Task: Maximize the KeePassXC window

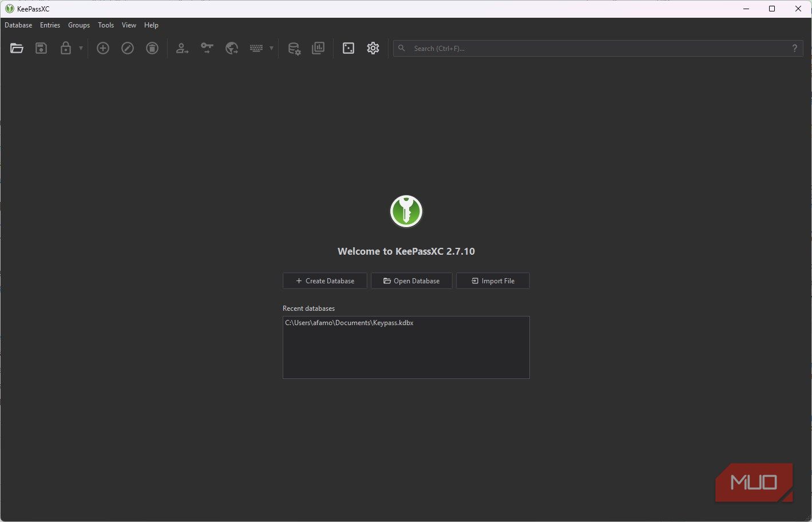Action: coord(772,9)
